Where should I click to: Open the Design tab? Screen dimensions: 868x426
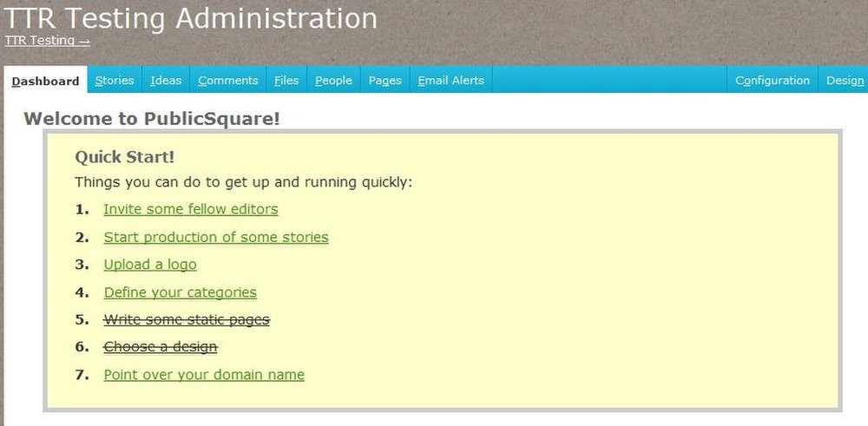click(x=845, y=80)
